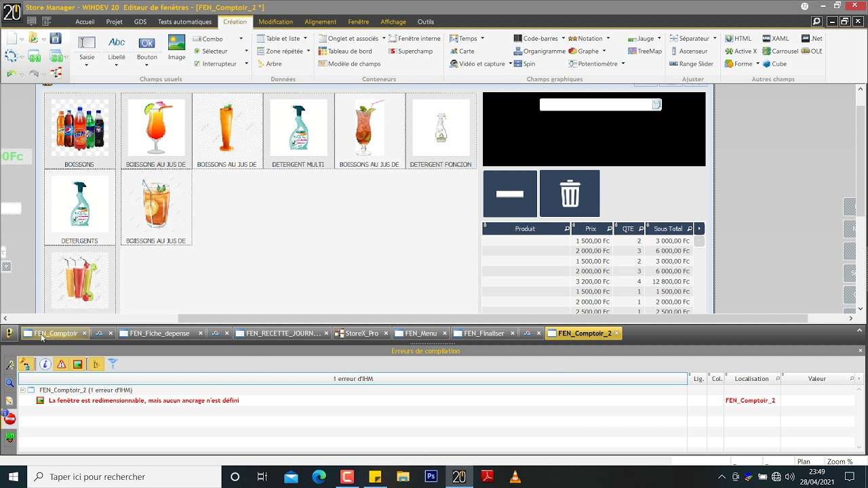Insert an Image control
868x488 pixels.
click(176, 48)
